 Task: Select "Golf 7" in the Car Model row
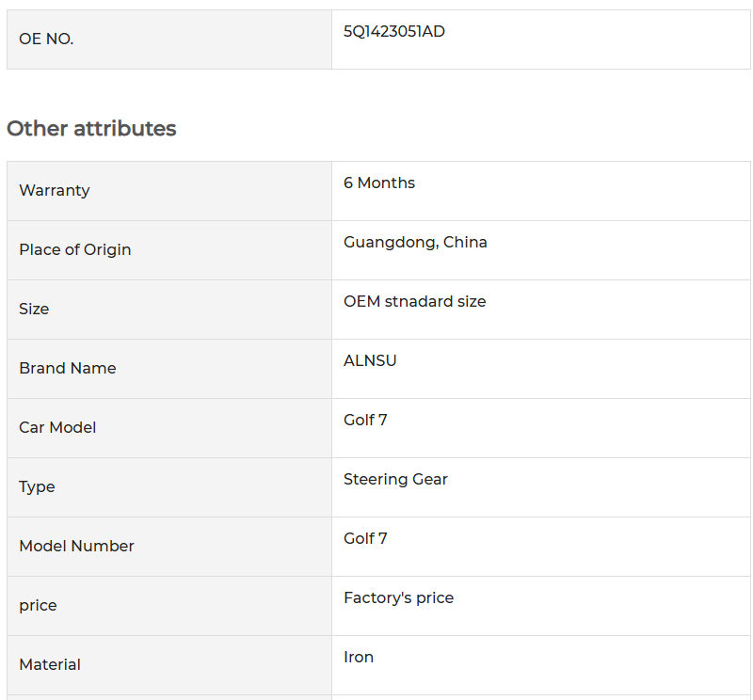point(365,421)
